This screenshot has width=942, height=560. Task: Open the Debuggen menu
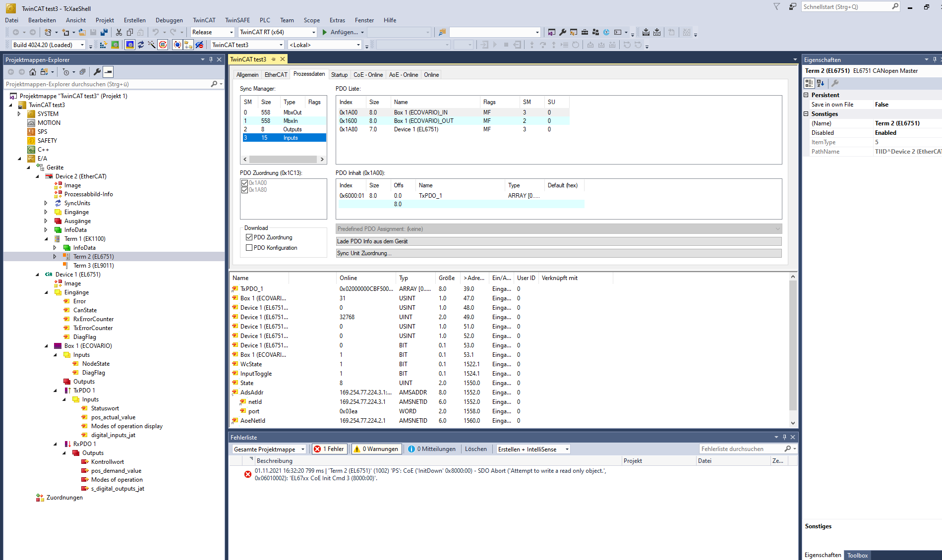click(169, 20)
